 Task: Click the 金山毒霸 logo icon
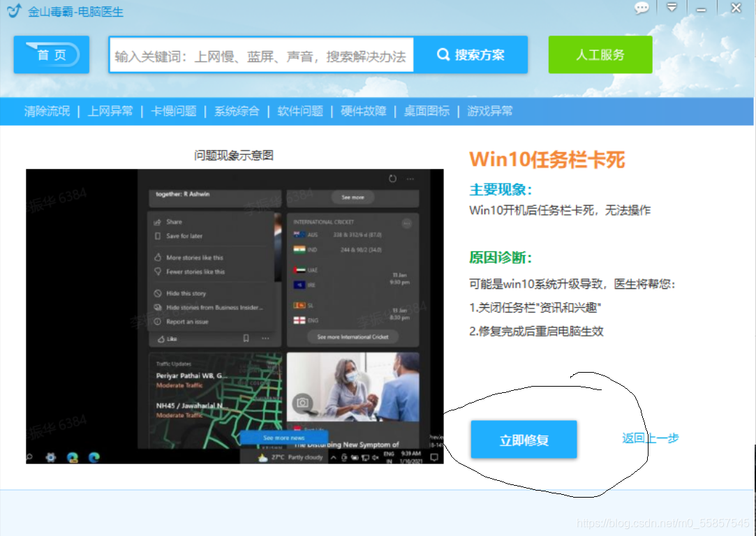click(x=15, y=10)
